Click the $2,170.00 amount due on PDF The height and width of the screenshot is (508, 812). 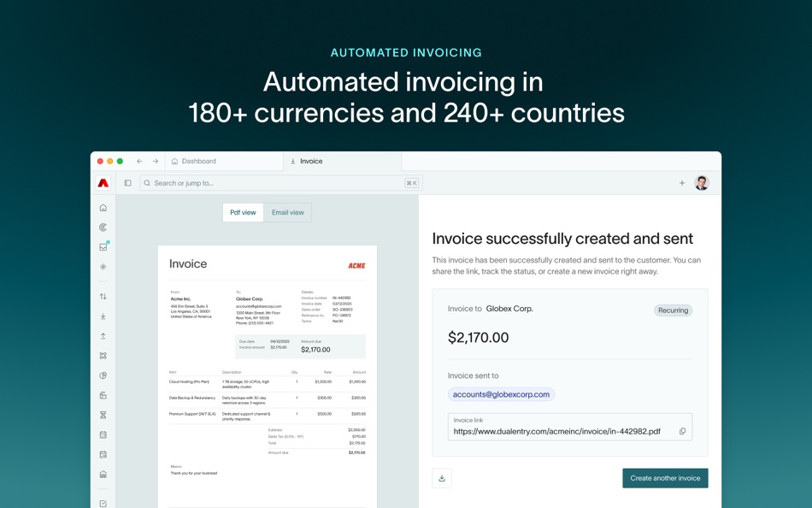(x=315, y=350)
